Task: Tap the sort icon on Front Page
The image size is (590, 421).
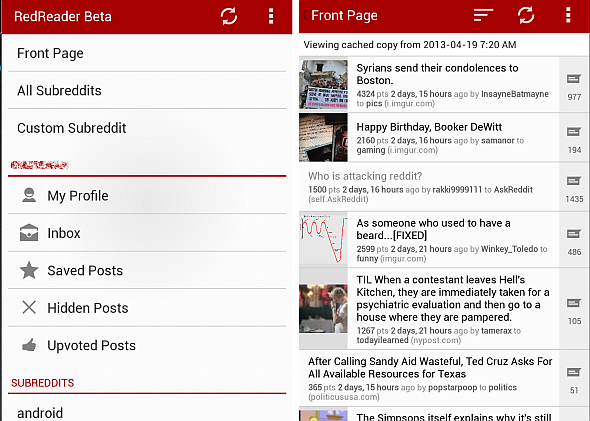Action: [483, 15]
